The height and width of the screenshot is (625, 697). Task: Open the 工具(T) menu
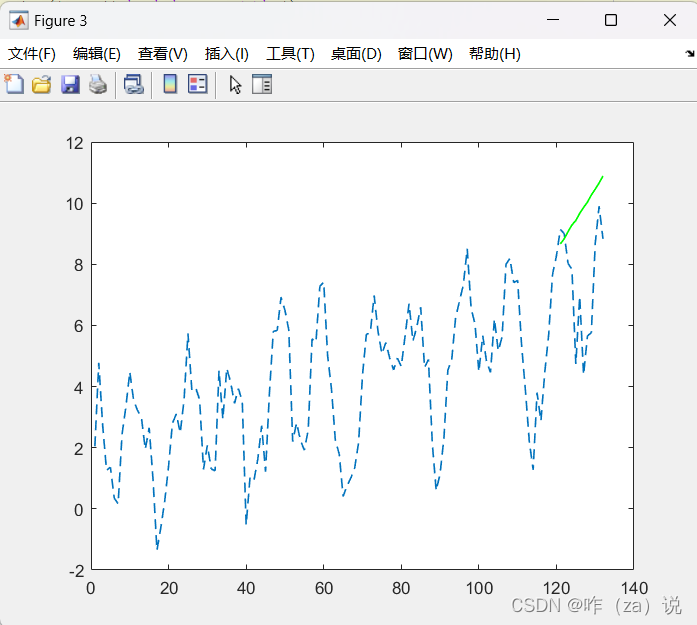290,54
